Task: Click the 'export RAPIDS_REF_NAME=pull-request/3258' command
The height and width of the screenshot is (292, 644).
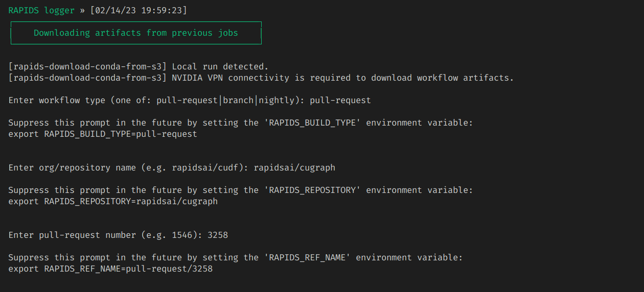Action: (x=110, y=269)
